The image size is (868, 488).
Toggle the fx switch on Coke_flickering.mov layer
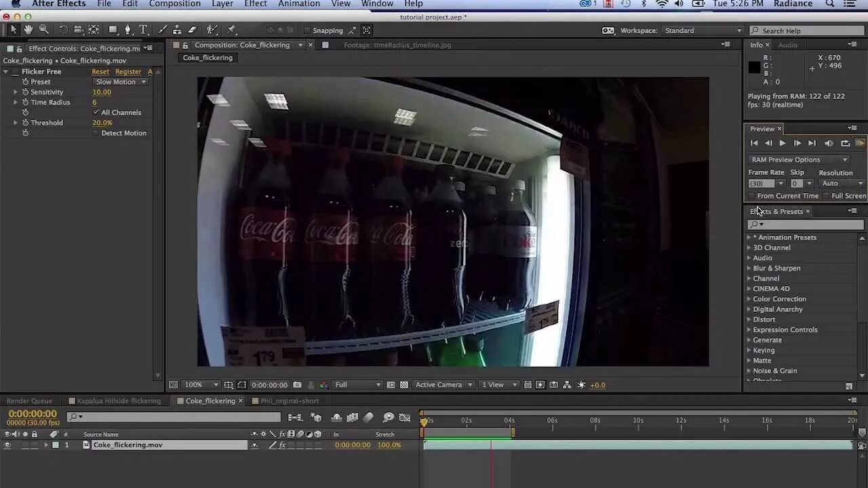tap(283, 445)
